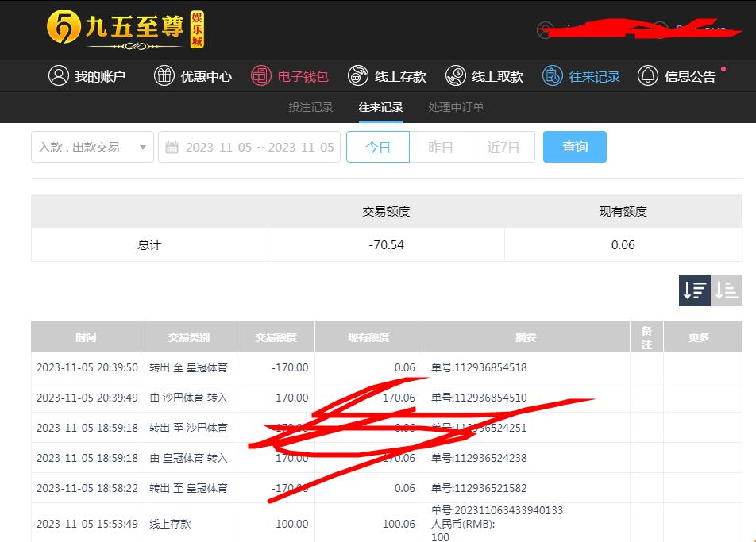Click total 交易额度 value -70.54
756x542 pixels.
[x=386, y=244]
